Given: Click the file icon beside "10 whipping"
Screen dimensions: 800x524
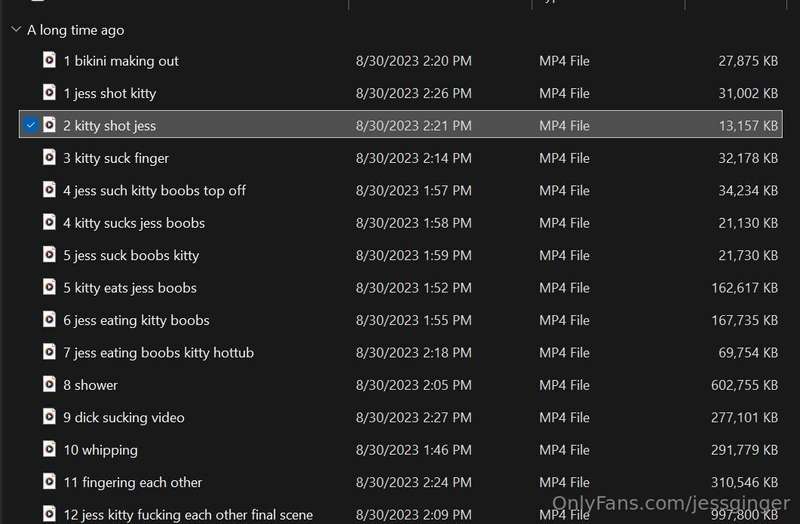Looking at the screenshot, I should (x=49, y=449).
